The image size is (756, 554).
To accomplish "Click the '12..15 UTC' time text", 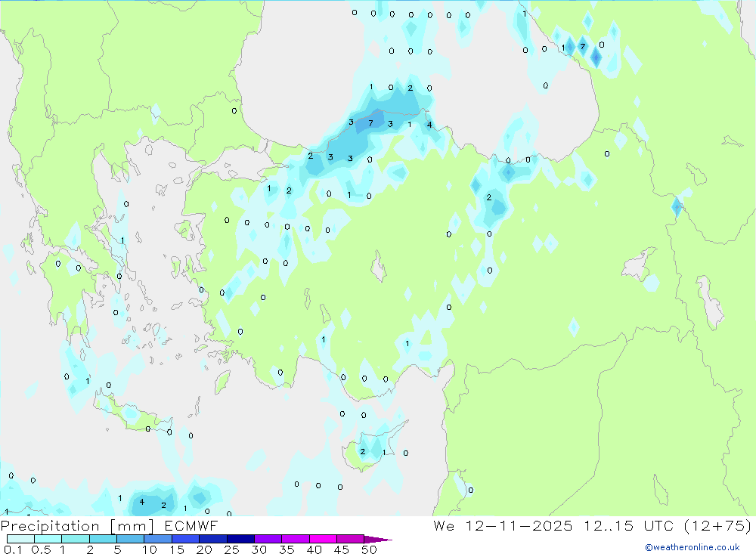I will point(627,526).
